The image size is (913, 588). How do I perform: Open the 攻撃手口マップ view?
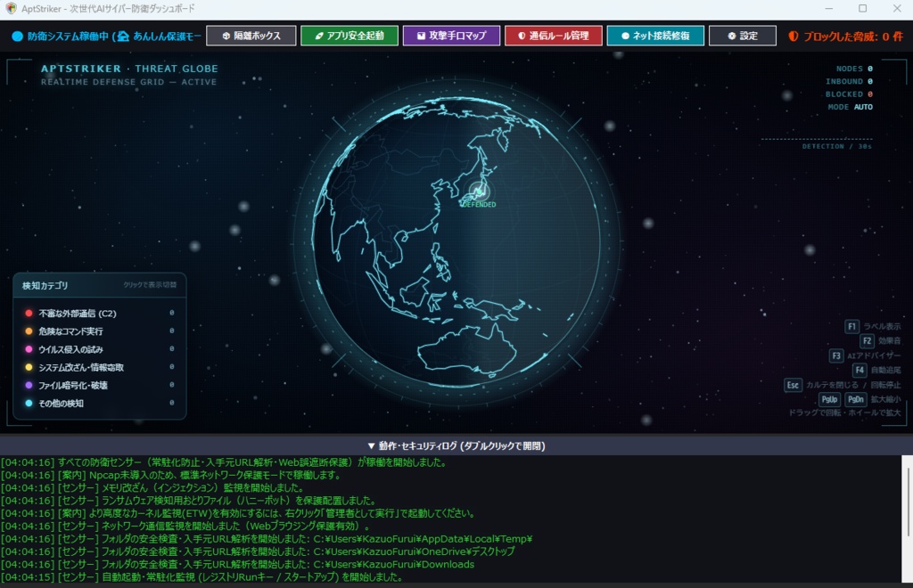[x=451, y=36]
